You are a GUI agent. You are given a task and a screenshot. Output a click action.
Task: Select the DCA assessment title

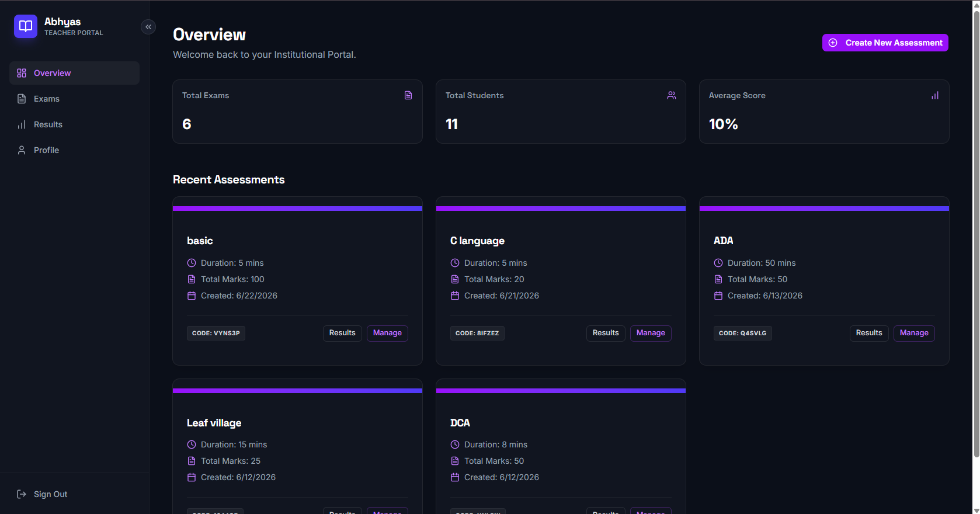[x=460, y=423]
